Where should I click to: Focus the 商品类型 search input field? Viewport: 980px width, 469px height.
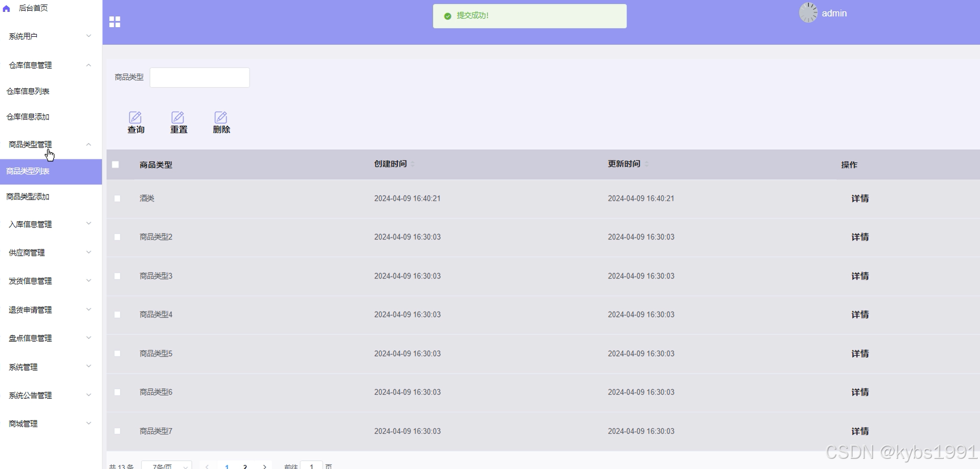point(199,78)
